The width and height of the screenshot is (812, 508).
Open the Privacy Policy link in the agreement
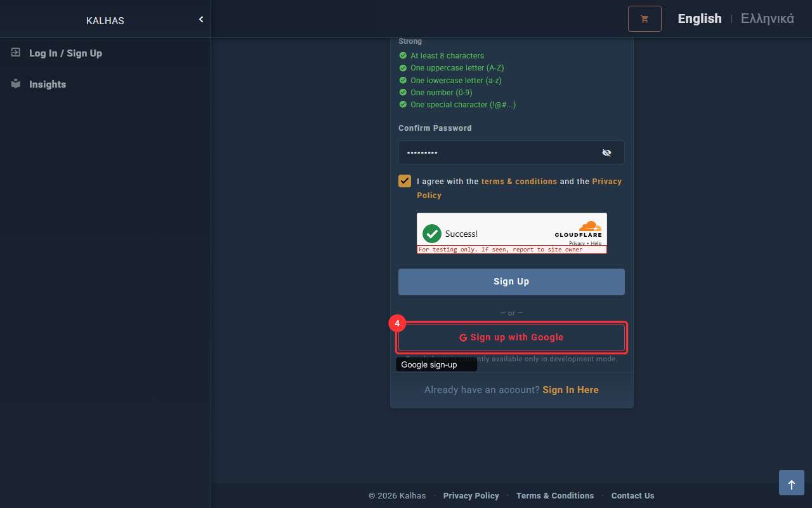tap(606, 182)
